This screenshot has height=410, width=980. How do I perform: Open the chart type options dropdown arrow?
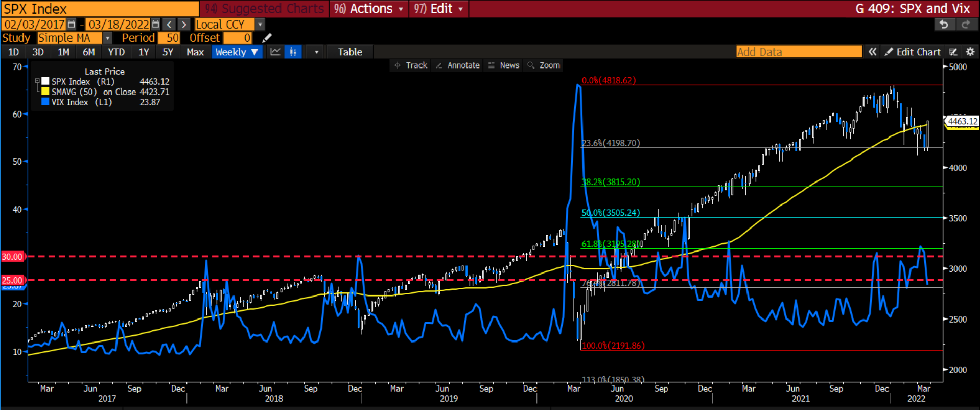point(316,52)
